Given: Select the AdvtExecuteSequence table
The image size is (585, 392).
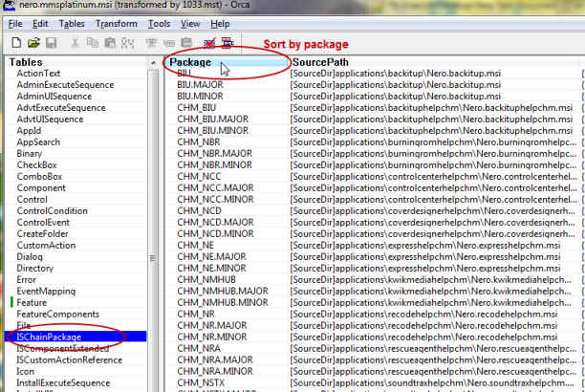Looking at the screenshot, I should point(61,108).
